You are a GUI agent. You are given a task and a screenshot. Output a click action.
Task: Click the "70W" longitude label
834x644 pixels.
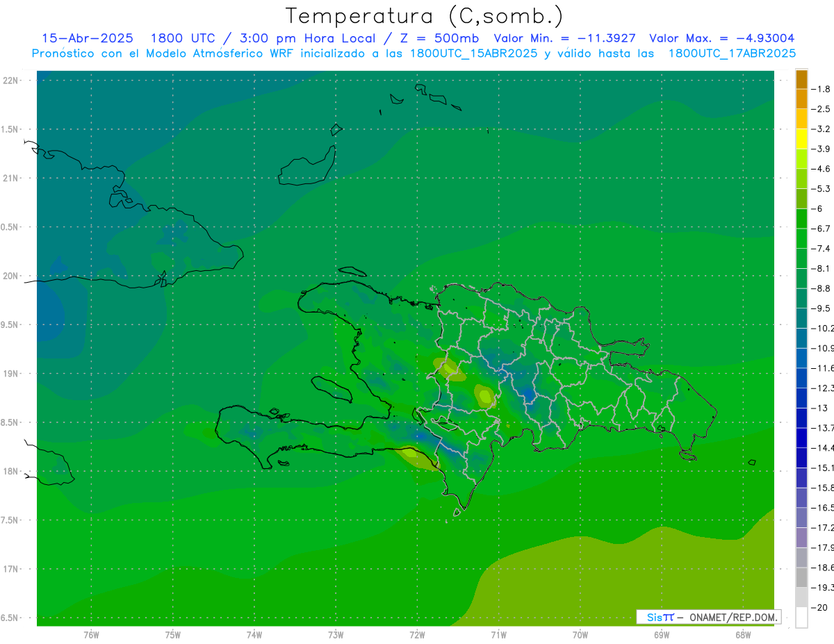[580, 634]
